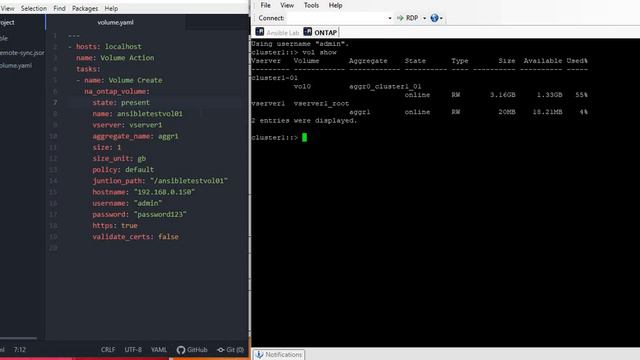Click the terminal prompt cursor
Screen dimensions: 640x360
[304, 138]
